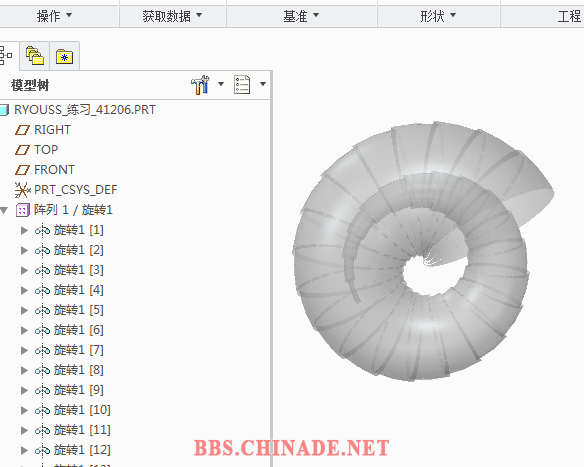Collapse the 阵列 1 / 旋转1 pattern node
This screenshot has width=584, height=467.
tap(4, 210)
